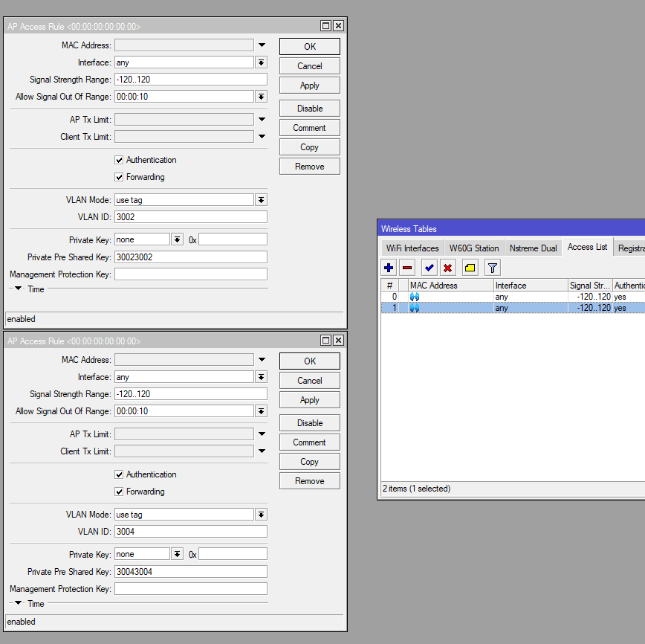Screen dimensions: 645x644
Task: Expand AP Tx Limit in VLAN 3002 rule
Action: pyautogui.click(x=262, y=120)
